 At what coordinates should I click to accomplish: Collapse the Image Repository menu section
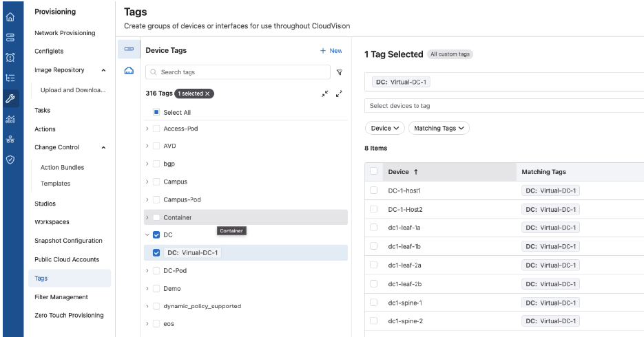(103, 71)
